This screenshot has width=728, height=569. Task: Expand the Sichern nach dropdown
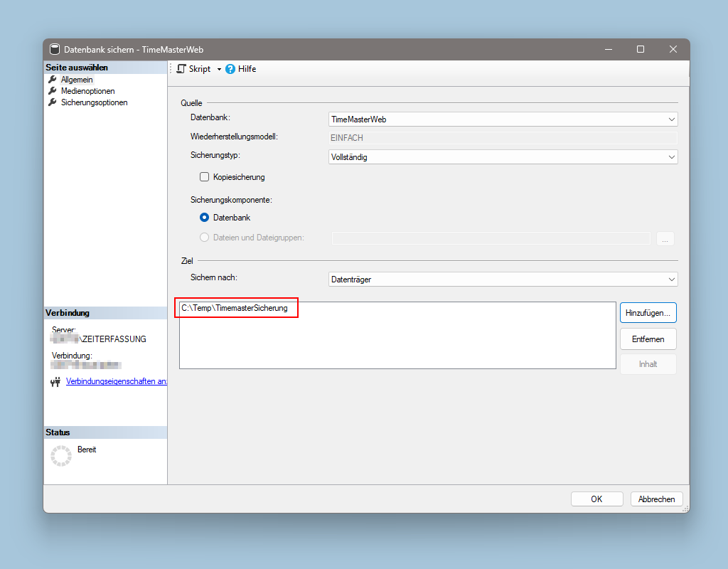pos(671,280)
